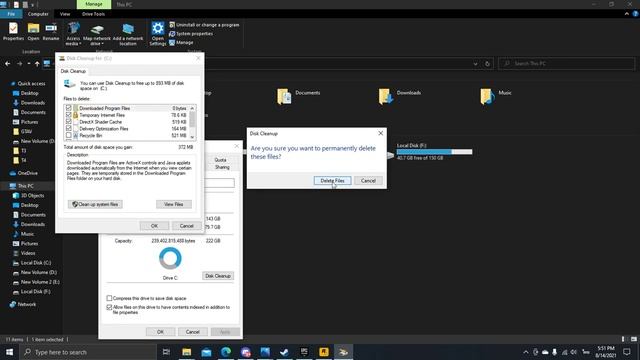The width and height of the screenshot is (640, 360).
Task: Toggle Allow files to be indexed checkbox
Action: click(x=109, y=307)
